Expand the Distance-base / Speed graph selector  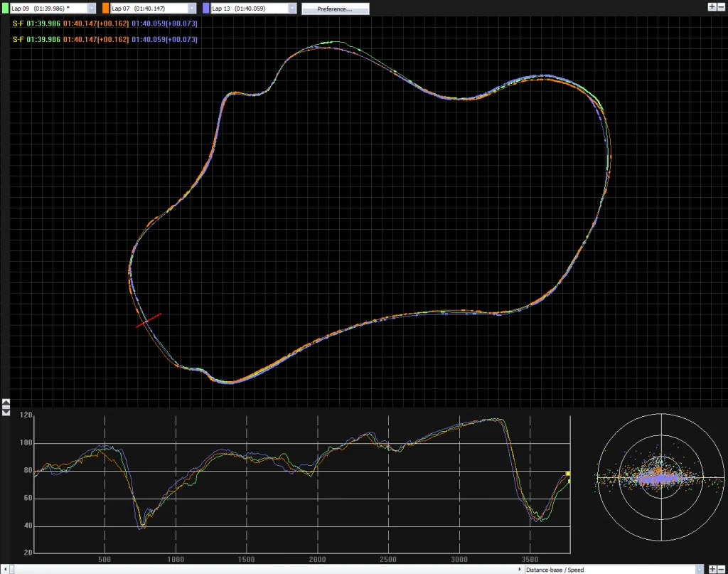pyautogui.click(x=700, y=570)
